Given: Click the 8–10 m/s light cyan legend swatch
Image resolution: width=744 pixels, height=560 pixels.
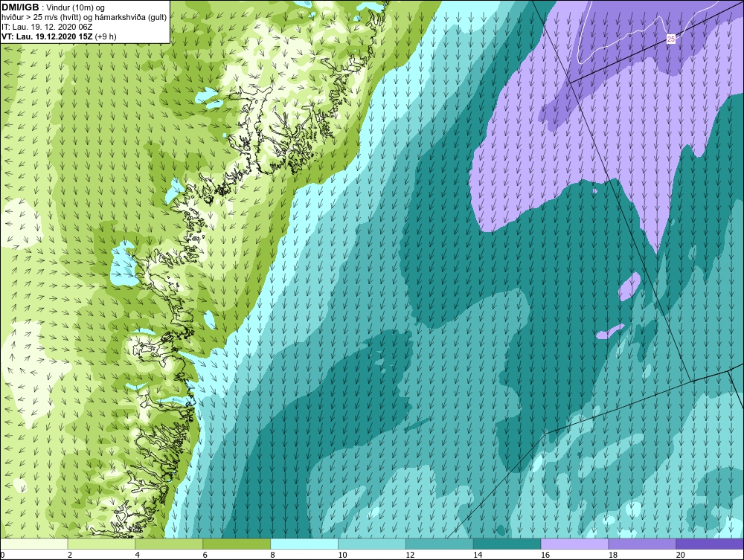Looking at the screenshot, I should click(304, 544).
